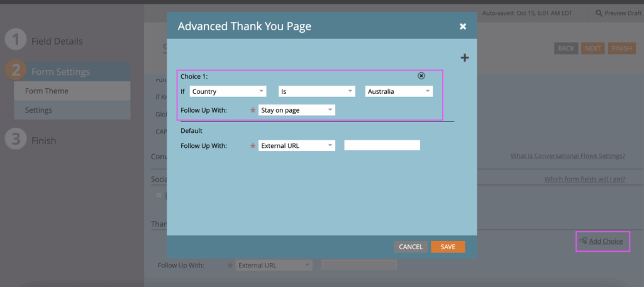This screenshot has width=644, height=287.
Task: Save the thank you page settings
Action: pos(448,247)
